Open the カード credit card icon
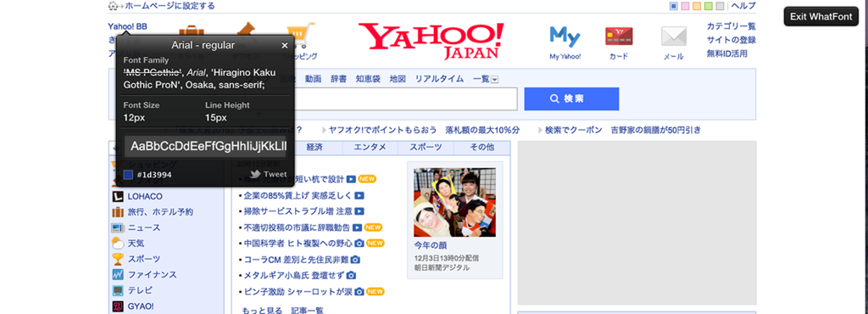Viewport: 868px width, 314px height. coord(619,36)
